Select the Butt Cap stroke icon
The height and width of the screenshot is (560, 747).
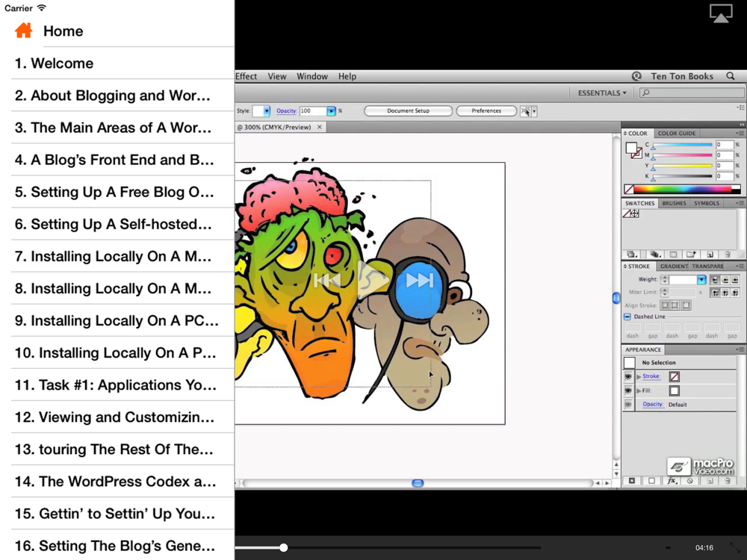pos(715,280)
